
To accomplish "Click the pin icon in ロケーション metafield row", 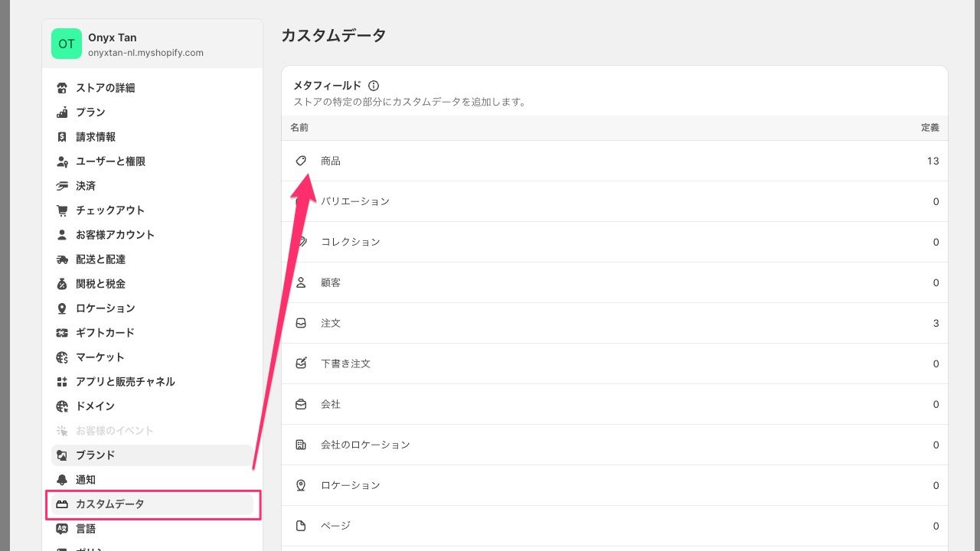I will coord(301,485).
